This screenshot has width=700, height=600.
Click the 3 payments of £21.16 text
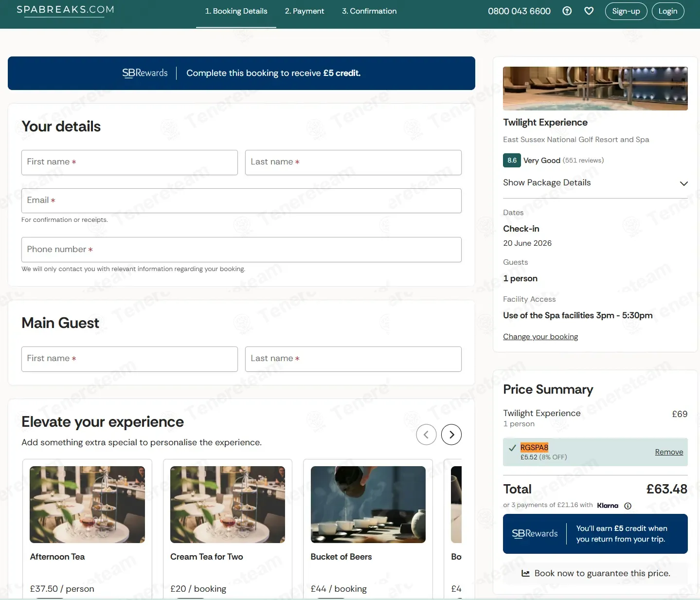(x=548, y=505)
